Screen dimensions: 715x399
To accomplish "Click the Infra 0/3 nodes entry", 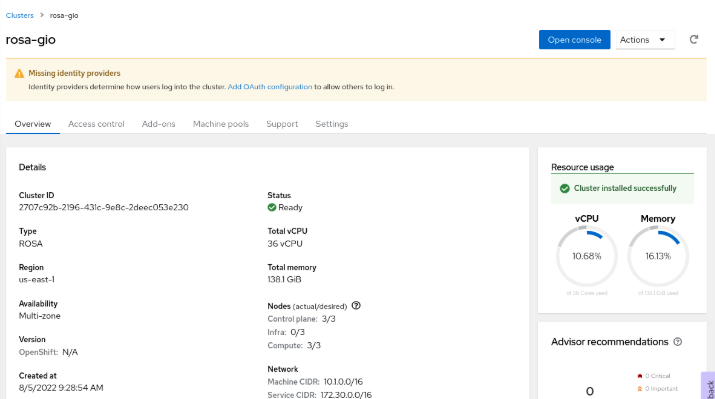I will (x=286, y=332).
